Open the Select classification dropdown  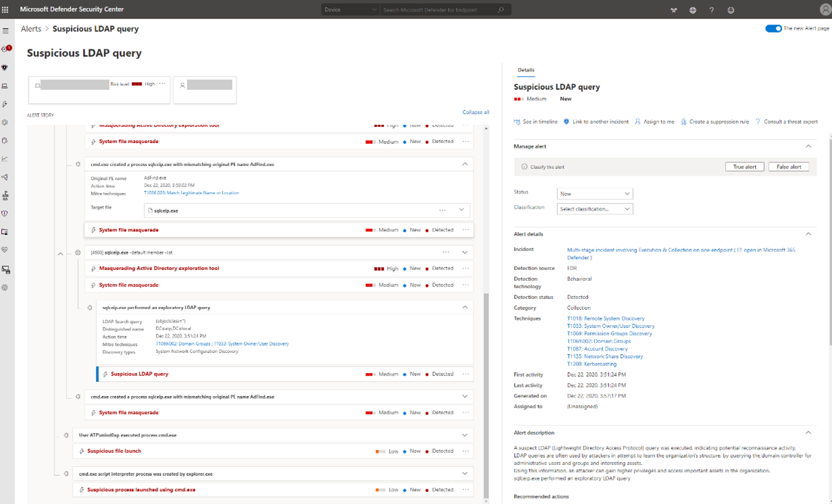[x=594, y=208]
